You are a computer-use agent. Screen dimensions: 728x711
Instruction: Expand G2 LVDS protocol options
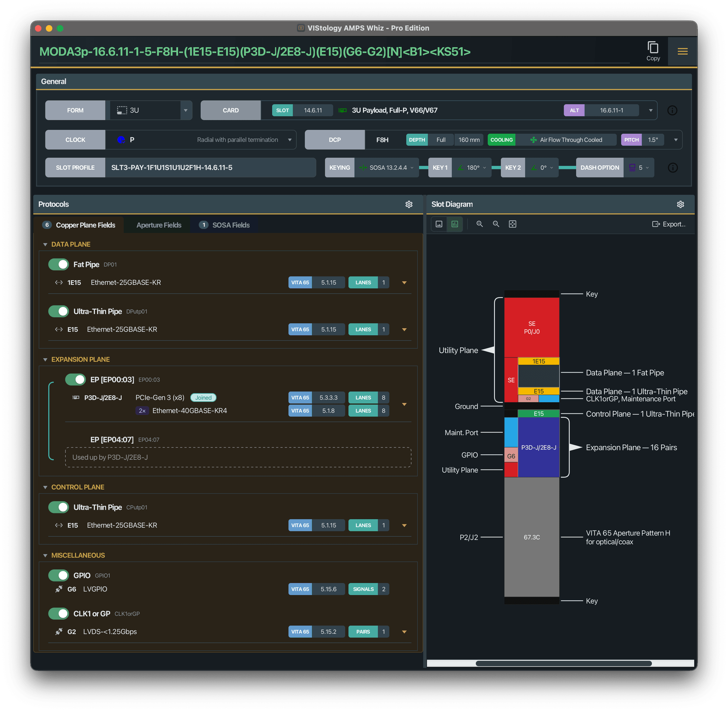(404, 632)
